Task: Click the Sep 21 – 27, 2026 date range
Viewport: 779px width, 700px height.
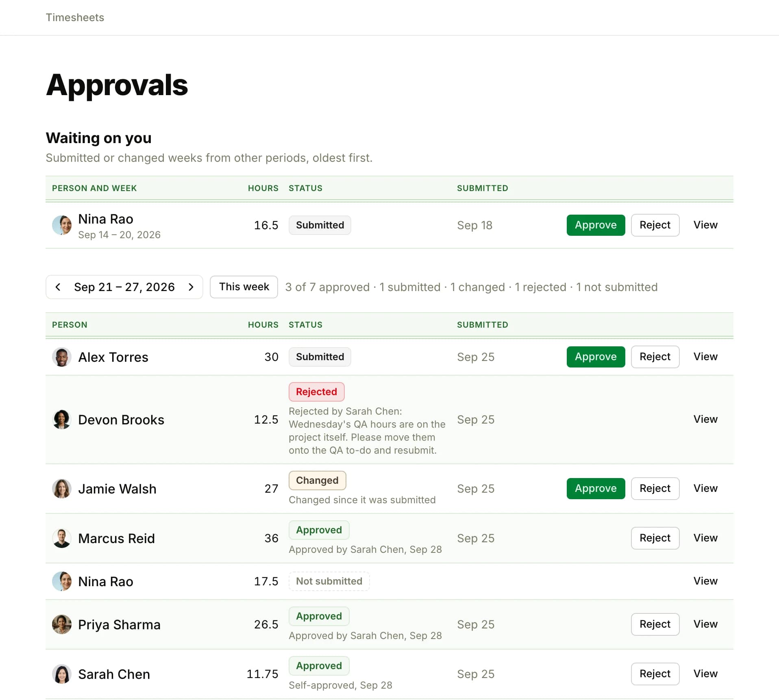Action: [124, 287]
